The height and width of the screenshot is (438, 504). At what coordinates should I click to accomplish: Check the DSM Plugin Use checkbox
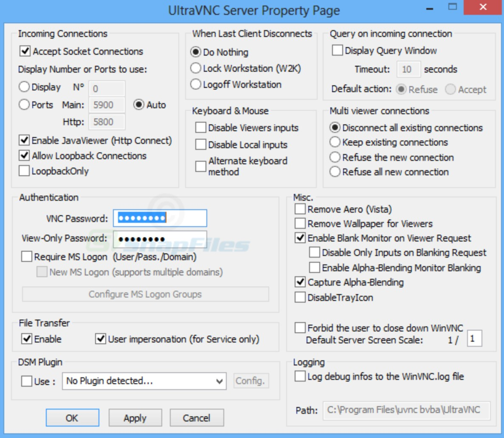[x=27, y=382]
